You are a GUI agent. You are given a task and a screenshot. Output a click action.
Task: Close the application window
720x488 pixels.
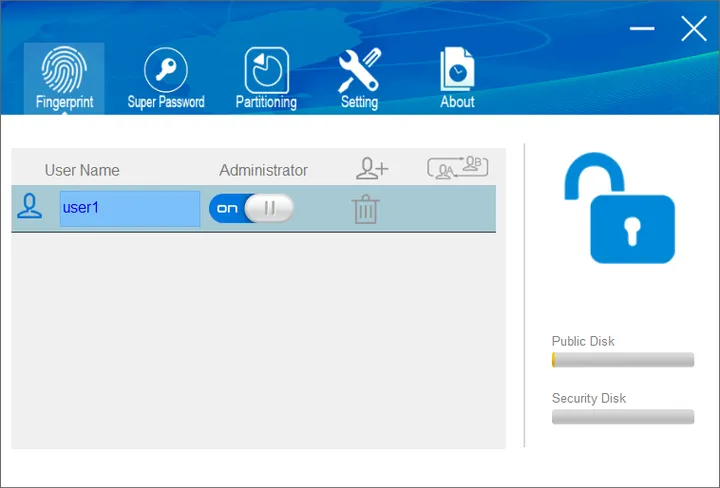coord(693,29)
